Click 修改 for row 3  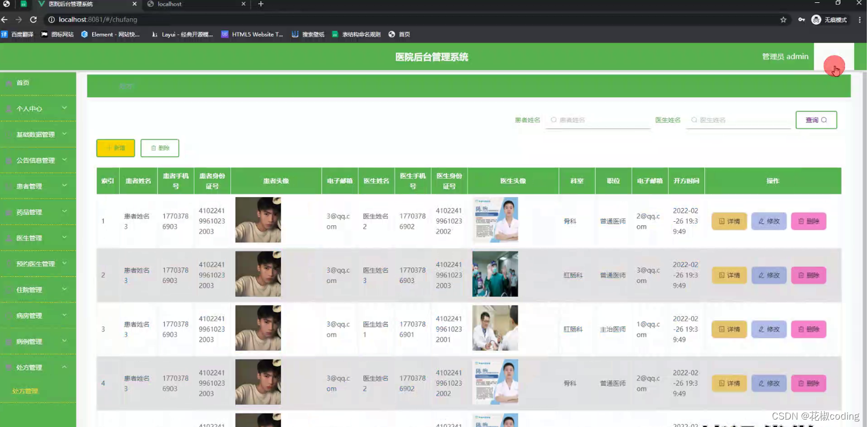tap(769, 329)
